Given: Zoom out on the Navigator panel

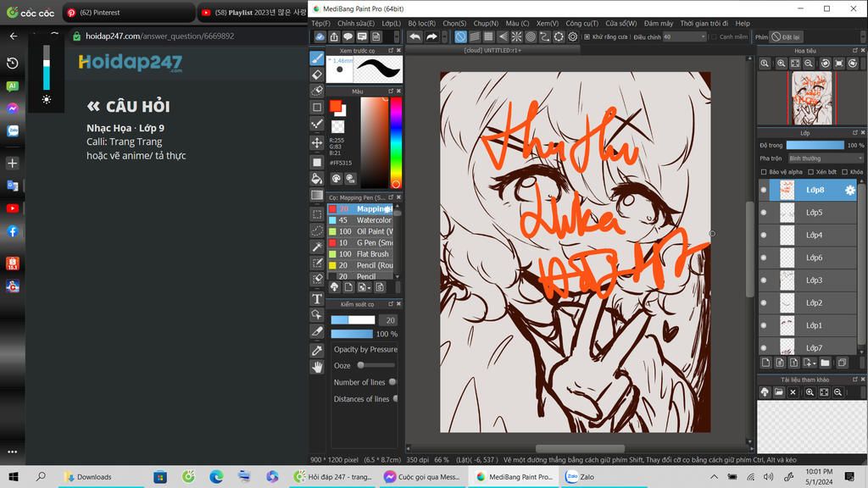Looking at the screenshot, I should tap(809, 64).
